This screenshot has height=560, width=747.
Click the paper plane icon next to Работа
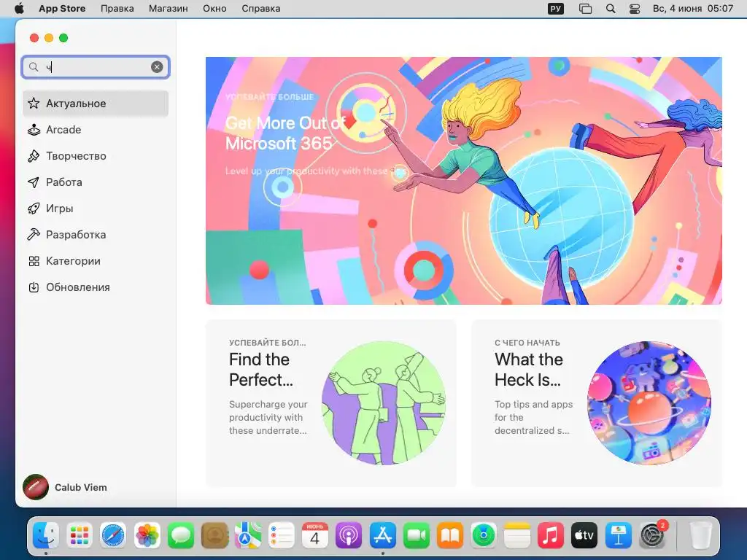(34, 182)
